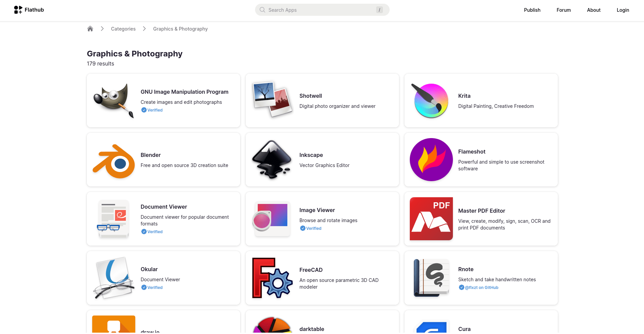The height and width of the screenshot is (334, 644).
Task: Click 'Vector Graphics Editor' description
Action: point(324,165)
